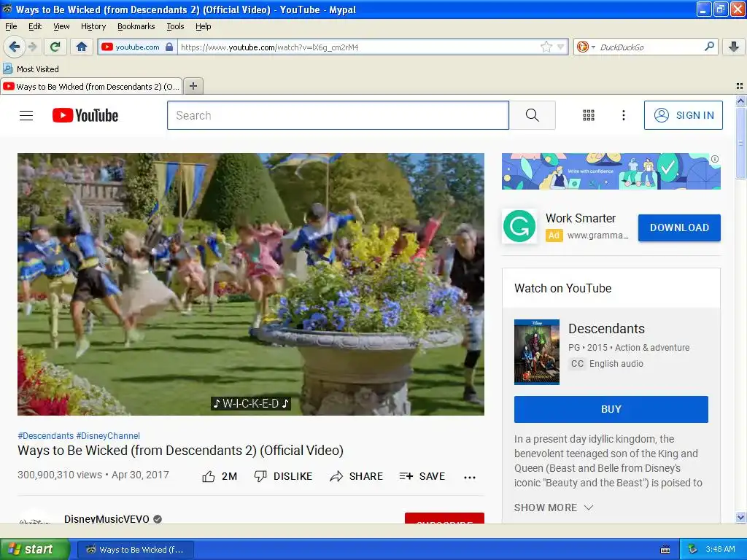The image size is (747, 560).
Task: Open a new tab with plus button
Action: coord(193,86)
